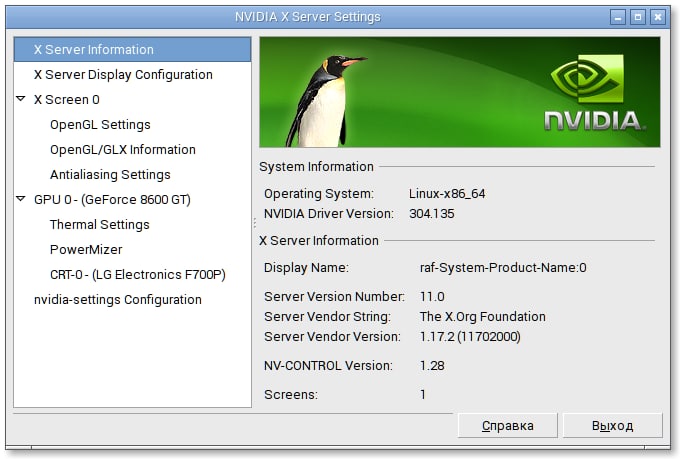Open PowerMizer page
Viewport: 680px width, 459px height.
86,249
